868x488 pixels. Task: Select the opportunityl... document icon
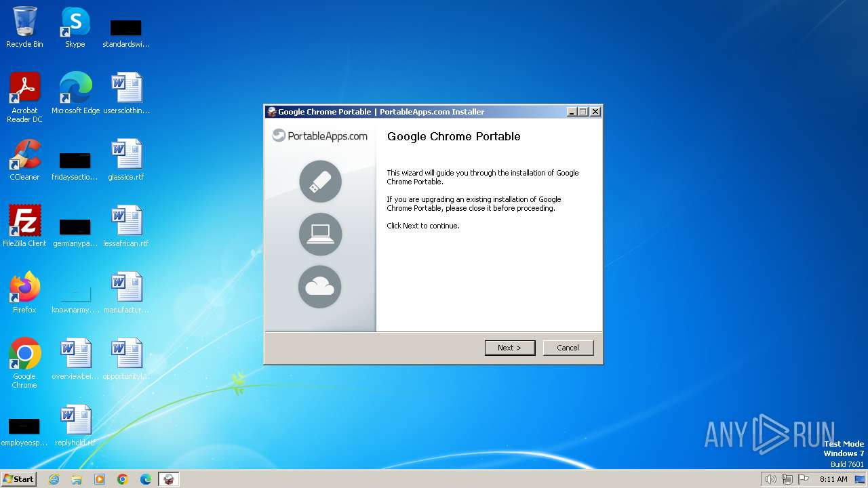tap(126, 359)
